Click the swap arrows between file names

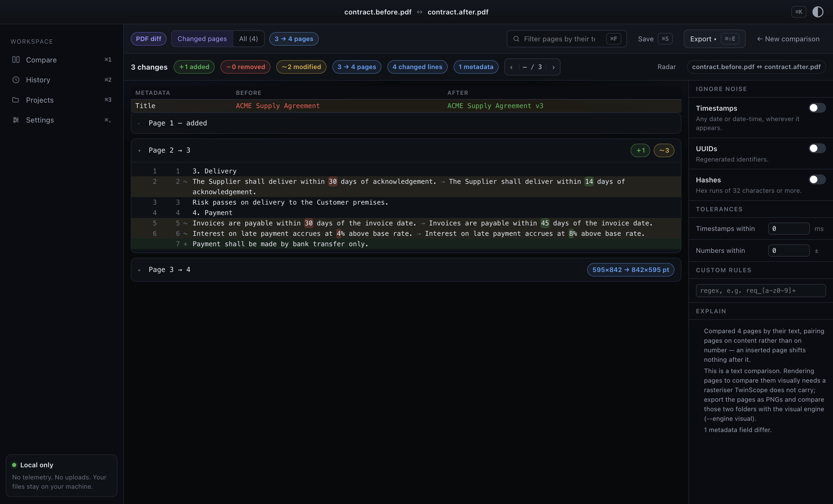click(x=420, y=12)
